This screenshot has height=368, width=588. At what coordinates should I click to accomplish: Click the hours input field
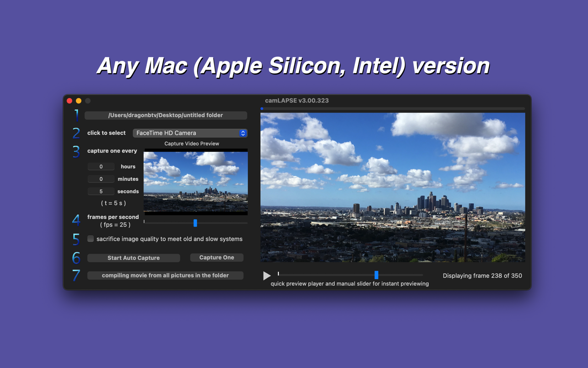pyautogui.click(x=101, y=167)
